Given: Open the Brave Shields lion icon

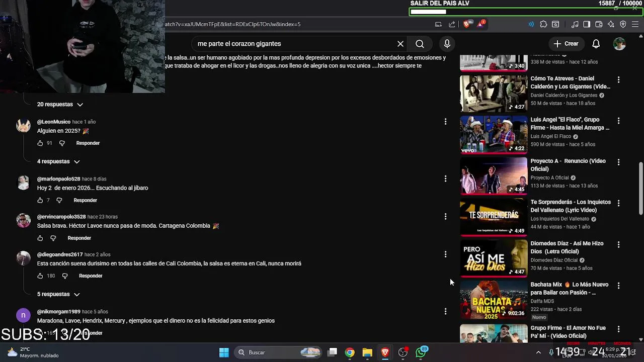Looking at the screenshot, I should 467,24.
